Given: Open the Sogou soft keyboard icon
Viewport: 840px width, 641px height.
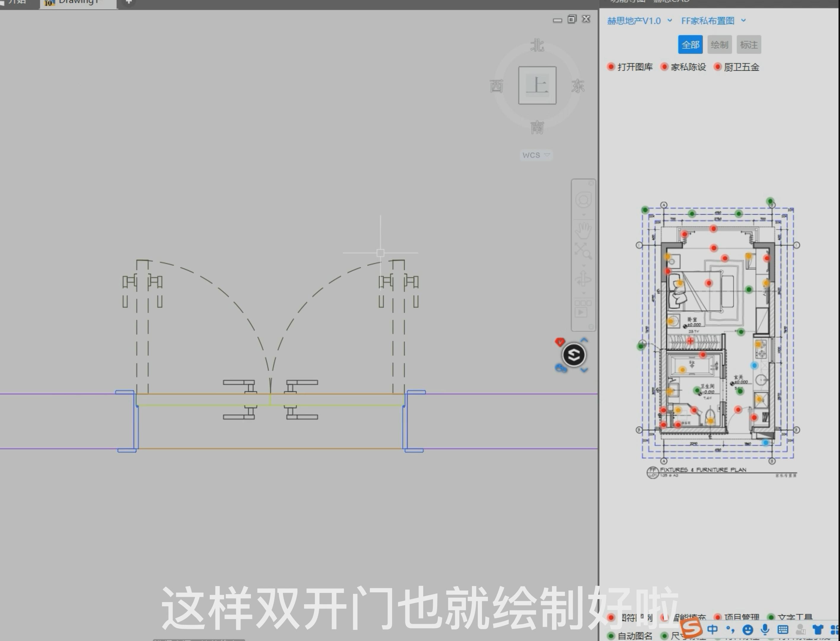Looking at the screenshot, I should pos(782,629).
